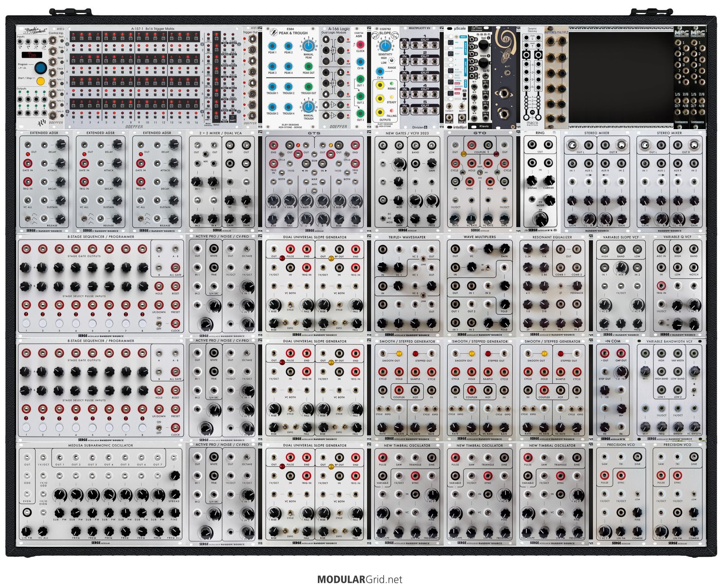Click the yellow FALLING output on CGS762 Slope
Viewport: 720px width, 588px height.
(380, 112)
